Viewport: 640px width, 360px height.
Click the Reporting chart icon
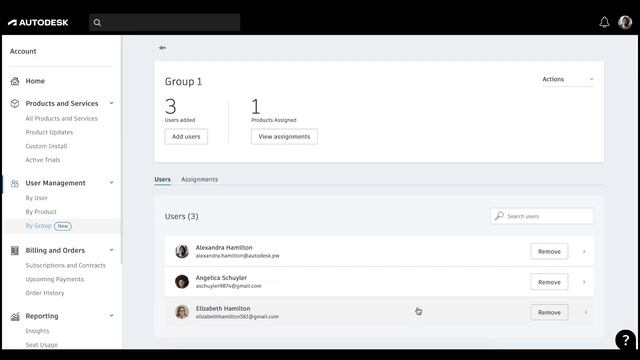(x=15, y=316)
